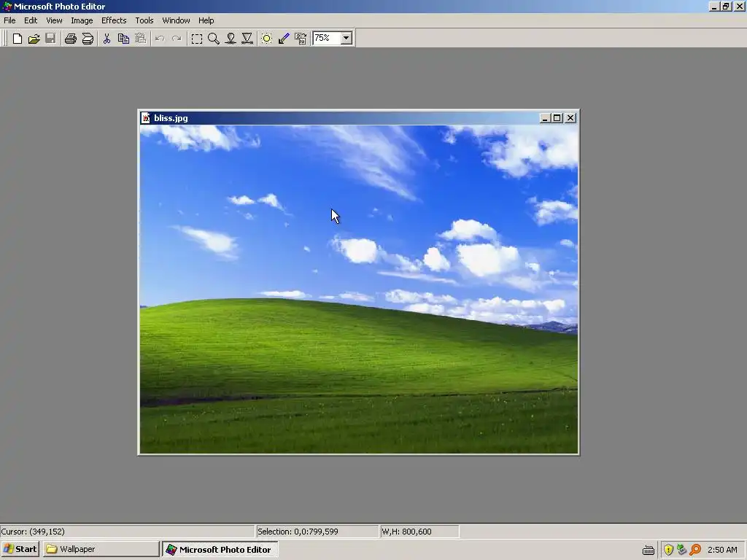Click the W,H: 800,600 status text
This screenshot has width=747, height=560.
coord(406,532)
